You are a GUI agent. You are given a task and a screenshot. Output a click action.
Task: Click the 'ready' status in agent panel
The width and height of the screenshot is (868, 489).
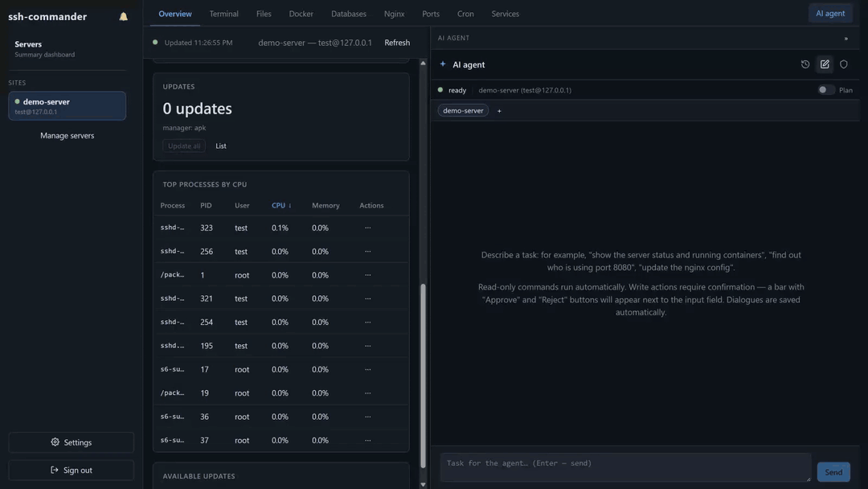(457, 90)
